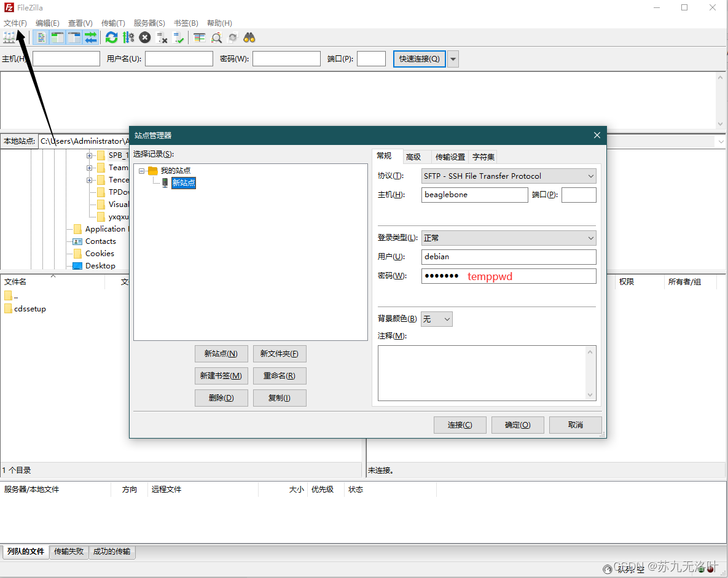Switch to the 字符集 tab
This screenshot has height=578, width=728.
pos(483,157)
